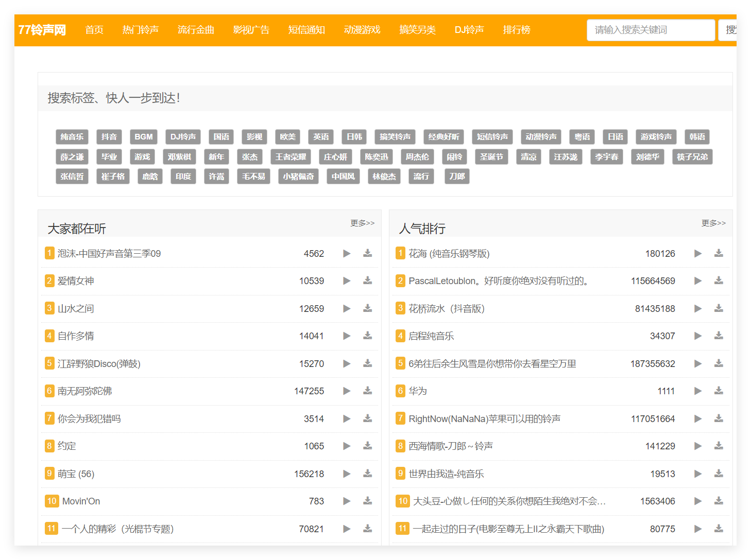Download the ringtone 南无阿弥陀佛
Image resolution: width=751 pixels, height=560 pixels.
click(368, 391)
